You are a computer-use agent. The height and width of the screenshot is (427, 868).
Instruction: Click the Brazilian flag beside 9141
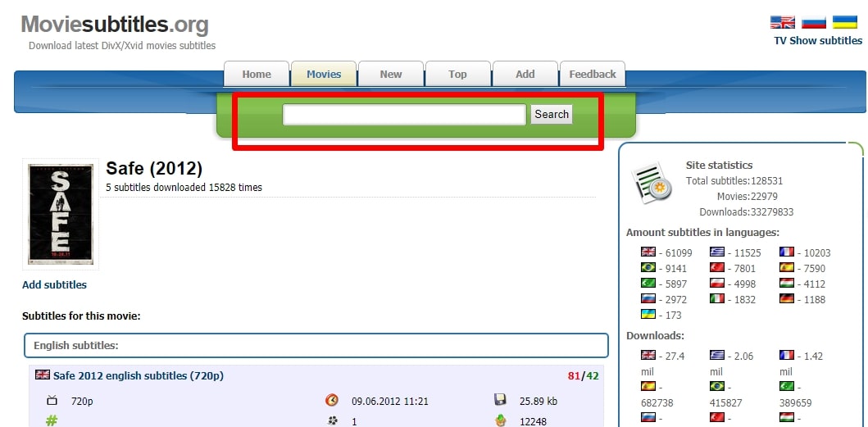[x=648, y=267]
